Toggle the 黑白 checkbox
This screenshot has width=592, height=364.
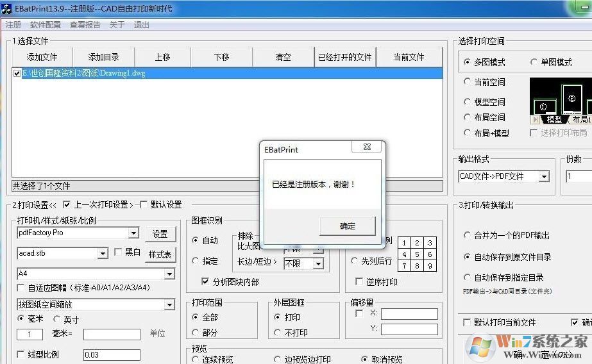tap(118, 252)
